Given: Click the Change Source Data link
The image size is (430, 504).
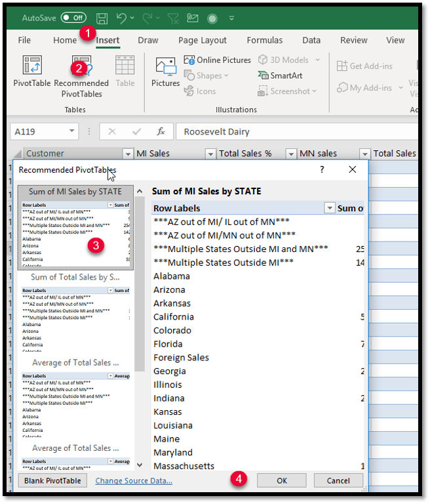Looking at the screenshot, I should pyautogui.click(x=134, y=480).
